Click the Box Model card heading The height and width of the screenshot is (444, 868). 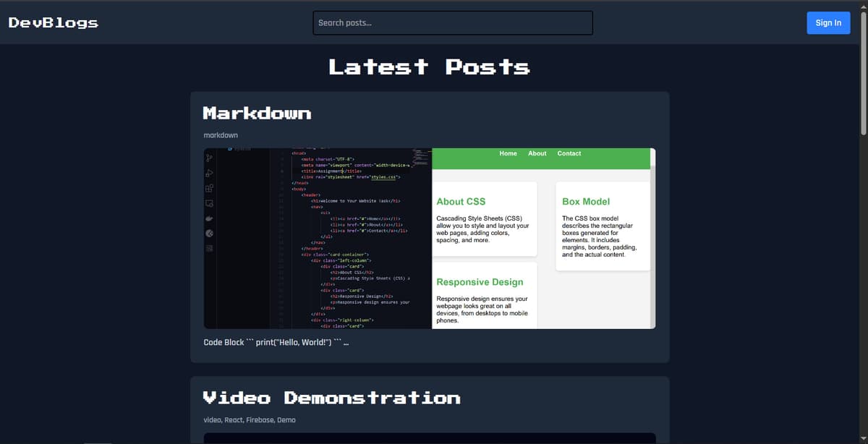click(x=586, y=202)
